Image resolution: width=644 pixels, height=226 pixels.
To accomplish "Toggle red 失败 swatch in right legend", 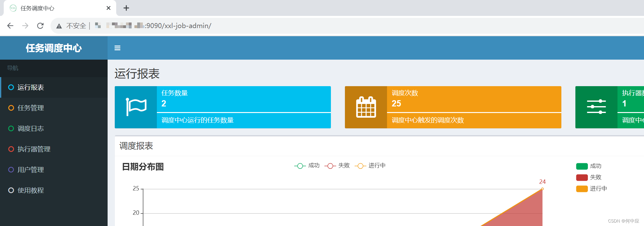I will tap(582, 178).
